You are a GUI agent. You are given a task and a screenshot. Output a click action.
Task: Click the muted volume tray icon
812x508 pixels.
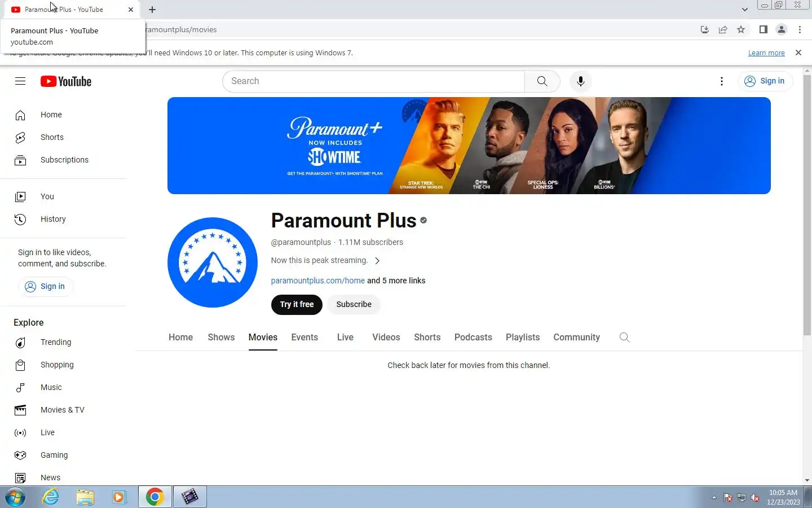(x=755, y=497)
